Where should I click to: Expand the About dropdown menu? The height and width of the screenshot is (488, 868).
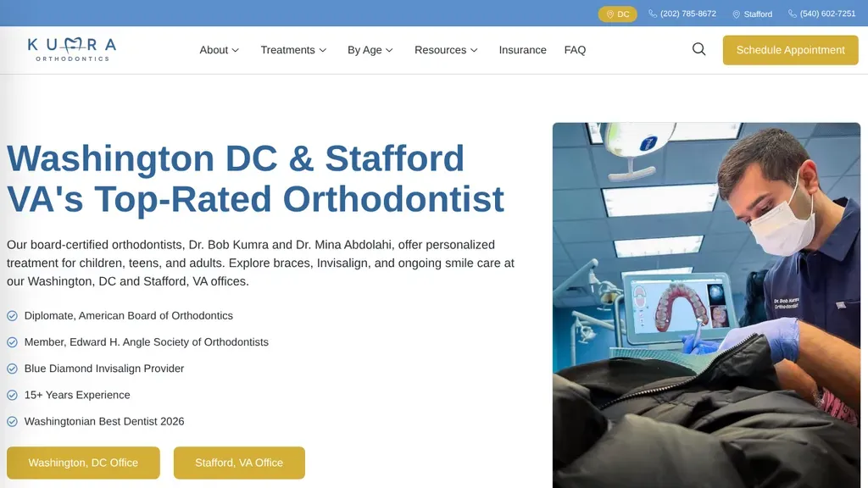(220, 50)
